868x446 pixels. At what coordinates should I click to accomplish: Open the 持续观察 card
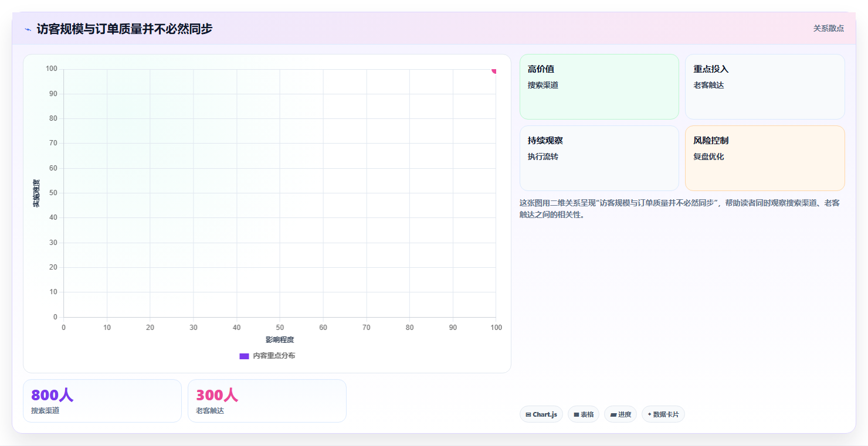(599, 158)
